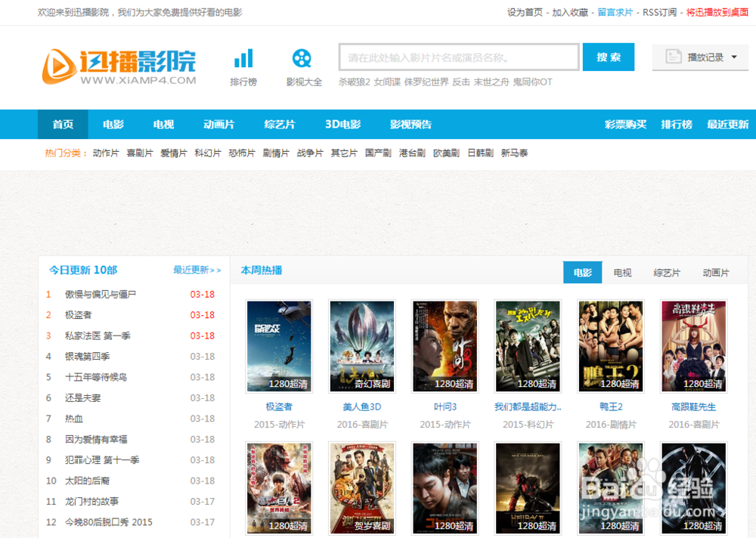756x538 pixels.
Task: Open the 影视预告 navigation menu item
Action: pyautogui.click(x=411, y=125)
